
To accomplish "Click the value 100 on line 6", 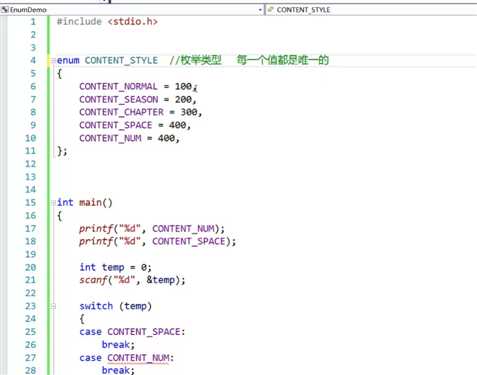I will coord(183,86).
